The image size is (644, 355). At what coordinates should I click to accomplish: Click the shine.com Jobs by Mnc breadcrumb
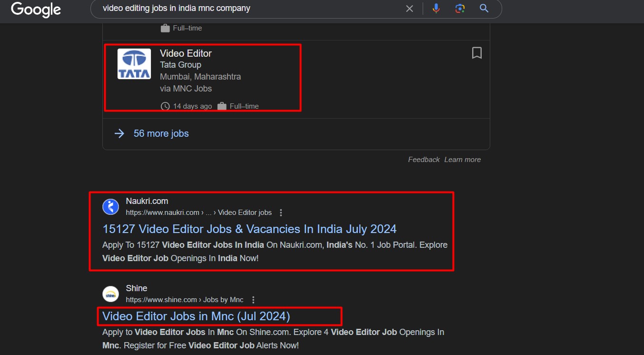[x=185, y=300]
